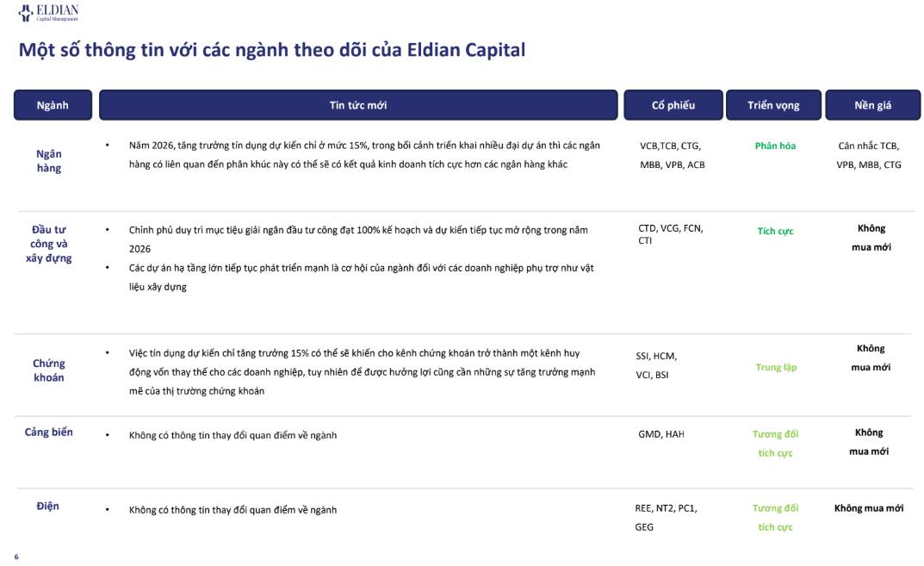Click the SSI, HCM stock tickers
Screen dimensions: 924x566
[x=656, y=356]
